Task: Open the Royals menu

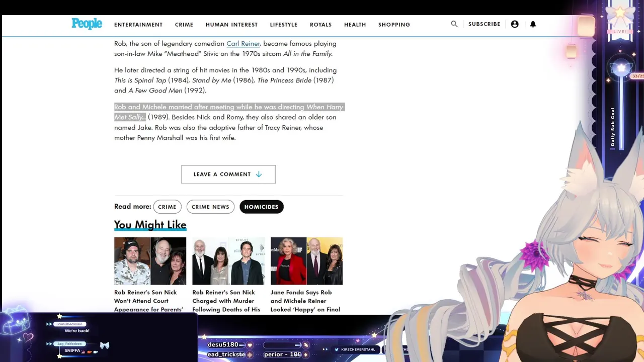Action: pyautogui.click(x=320, y=25)
